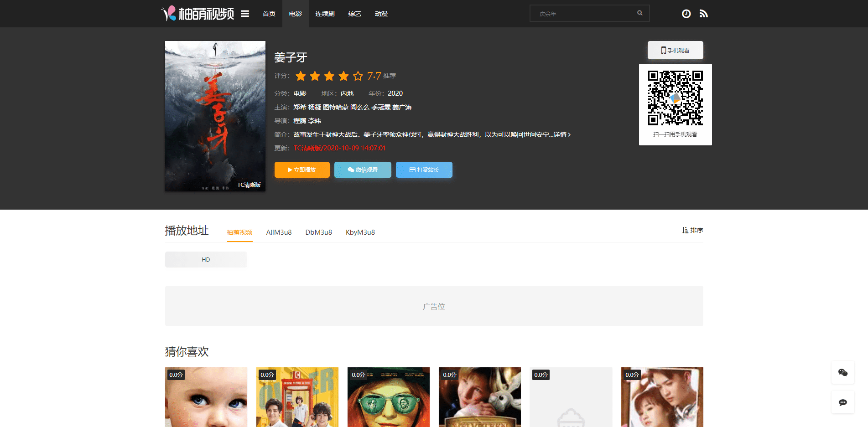Click the 扫一扫用手机观看 caption
The image size is (868, 427).
click(676, 134)
